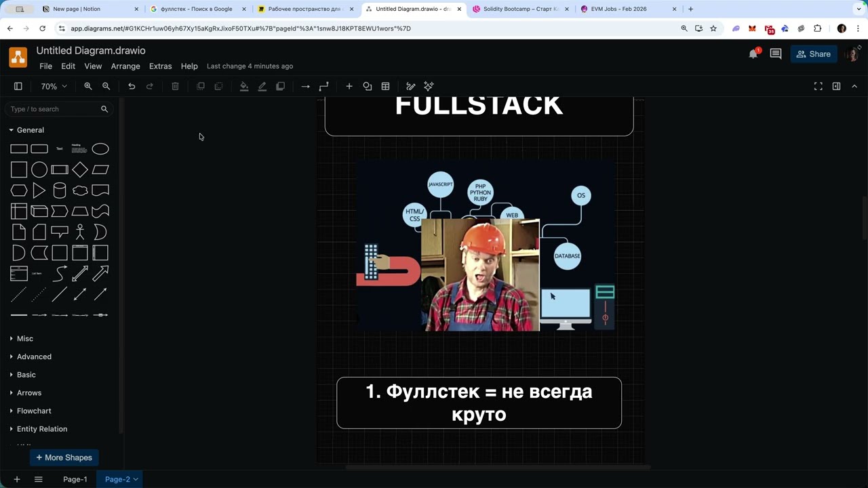Open the Edit menu

pyautogui.click(x=68, y=66)
